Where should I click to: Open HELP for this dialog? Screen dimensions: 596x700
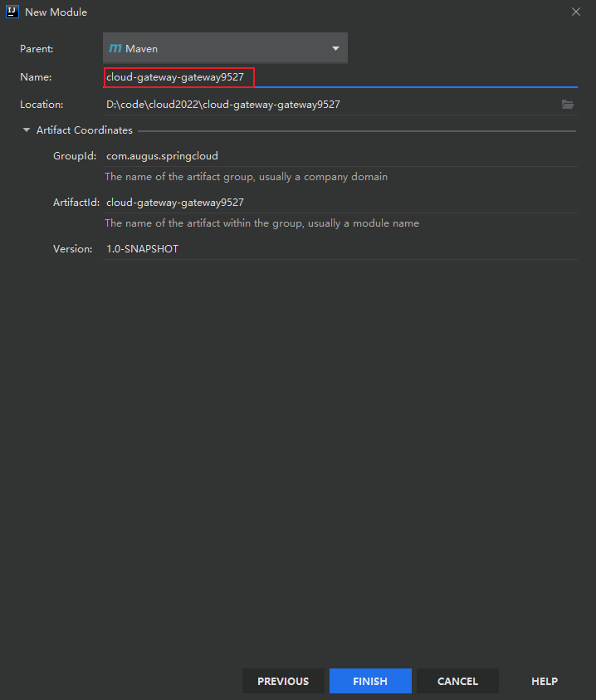click(545, 681)
